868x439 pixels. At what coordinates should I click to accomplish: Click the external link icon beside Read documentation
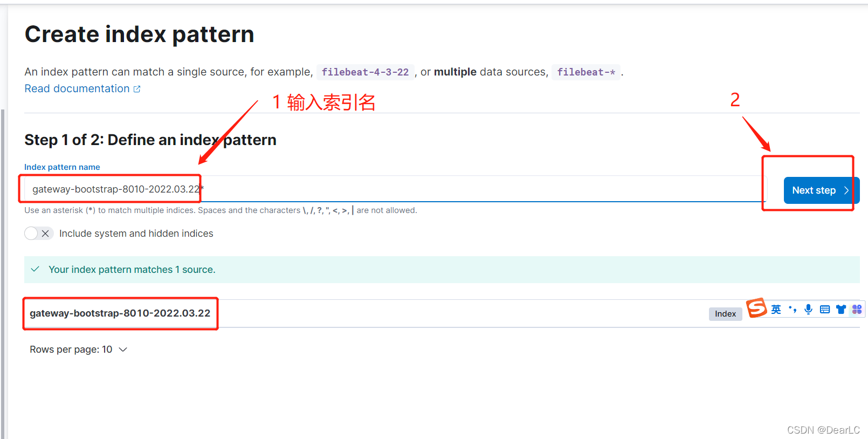click(x=137, y=89)
